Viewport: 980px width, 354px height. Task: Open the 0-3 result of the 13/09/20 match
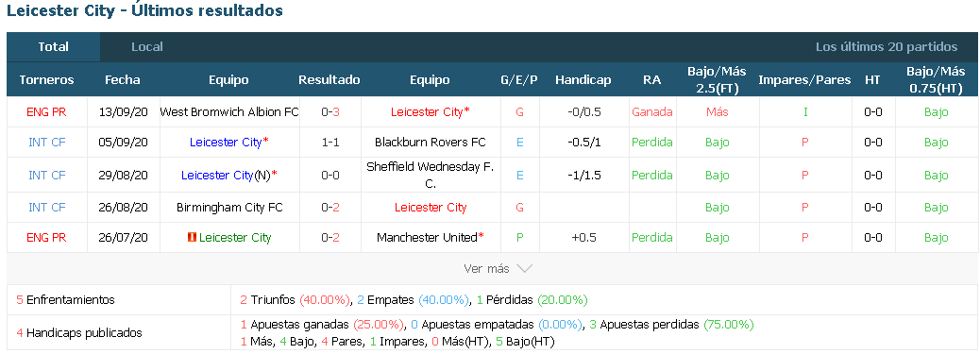click(330, 112)
